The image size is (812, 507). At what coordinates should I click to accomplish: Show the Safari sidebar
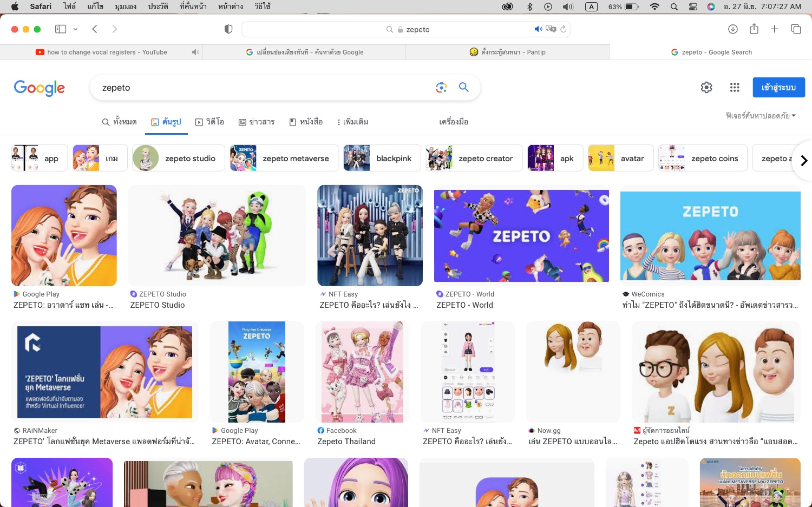[x=61, y=29]
